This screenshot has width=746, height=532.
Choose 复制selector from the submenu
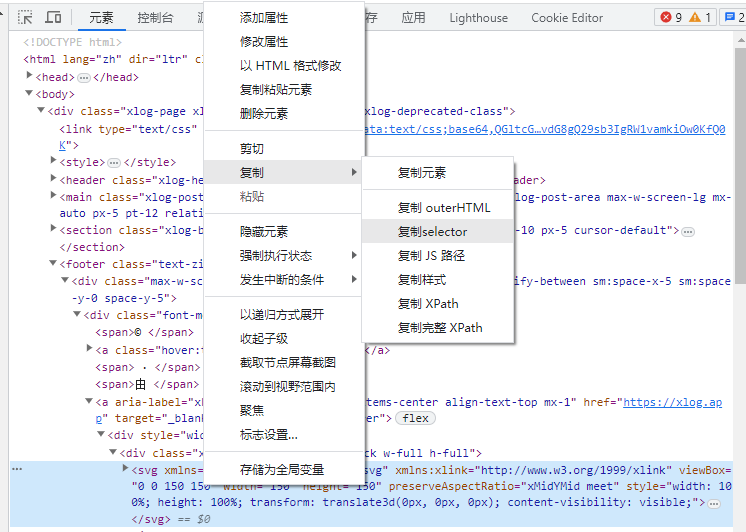432,232
